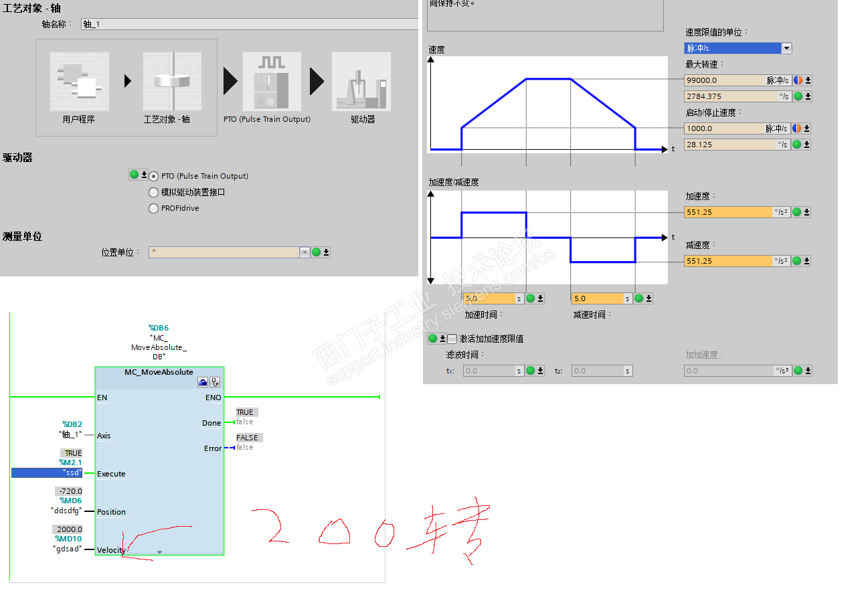Screen dimensions: 868x613
Task: Click PTO (Pulse Train Output) thumbnail
Action: (272, 82)
